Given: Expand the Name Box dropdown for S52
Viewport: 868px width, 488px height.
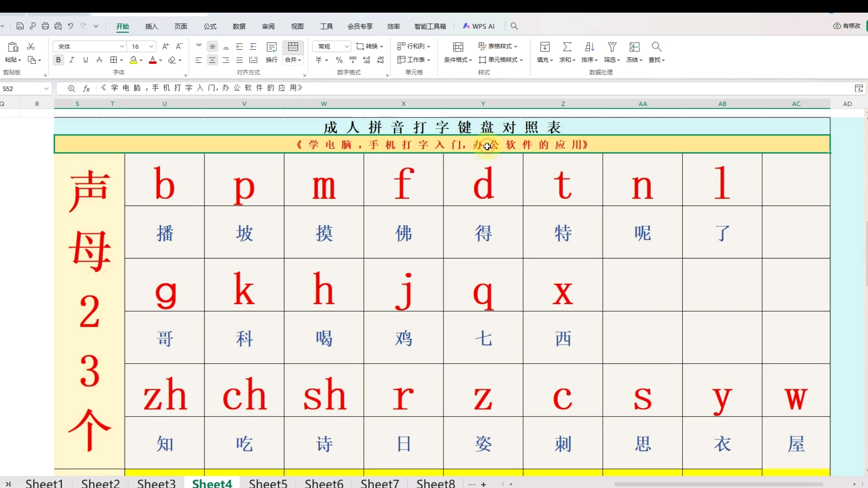Looking at the screenshot, I should 46,89.
